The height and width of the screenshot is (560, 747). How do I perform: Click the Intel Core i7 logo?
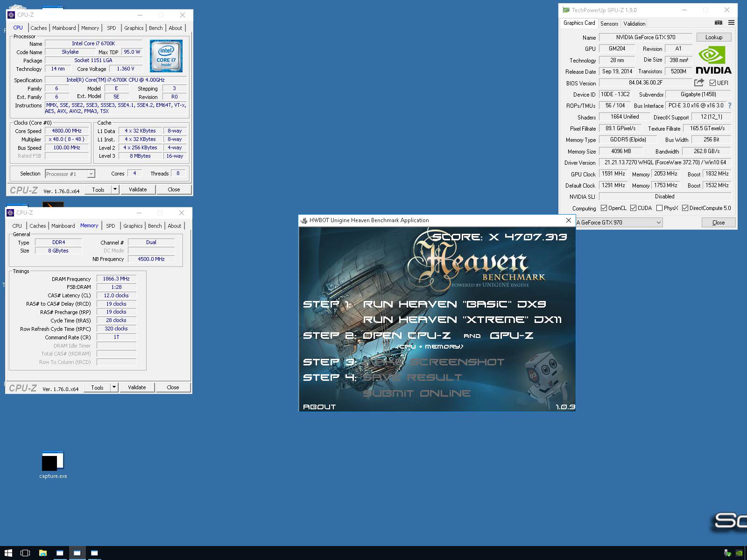coord(166,56)
